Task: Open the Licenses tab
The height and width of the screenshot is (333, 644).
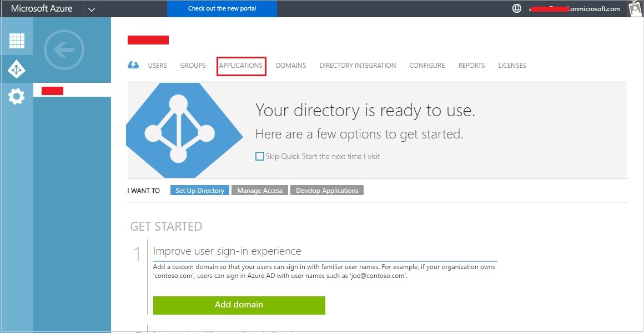Action: pos(512,66)
